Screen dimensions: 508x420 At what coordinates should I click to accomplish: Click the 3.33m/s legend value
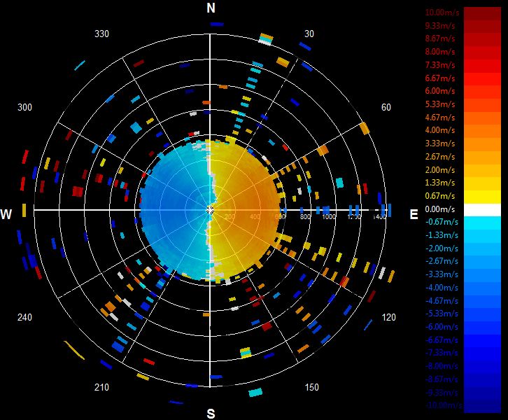[440, 143]
